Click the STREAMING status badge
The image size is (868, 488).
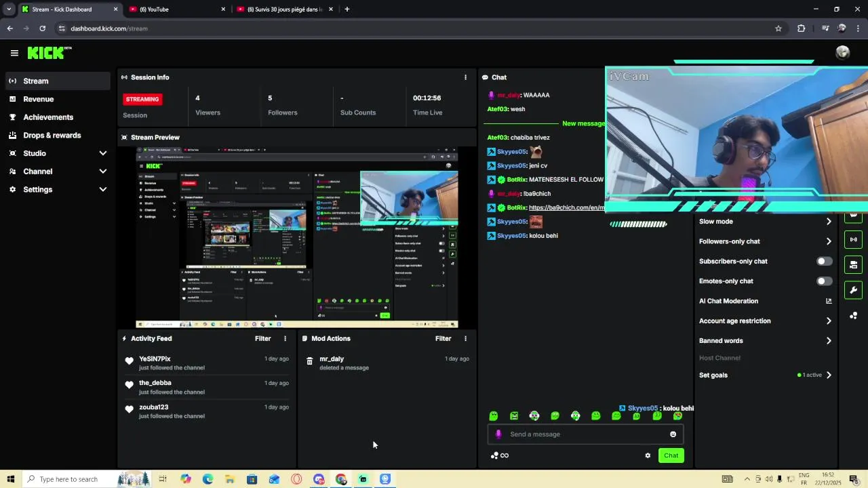[x=142, y=99]
